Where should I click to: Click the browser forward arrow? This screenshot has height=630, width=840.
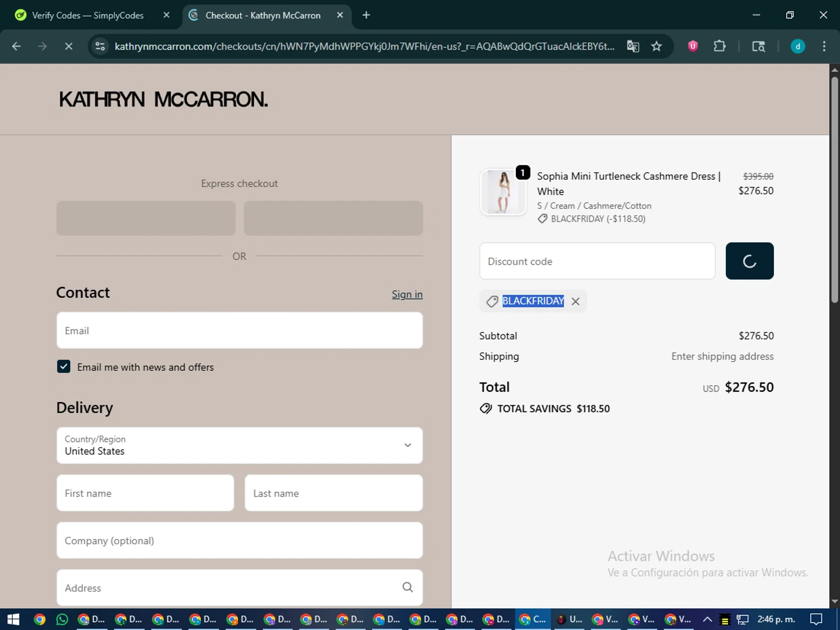[x=43, y=46]
